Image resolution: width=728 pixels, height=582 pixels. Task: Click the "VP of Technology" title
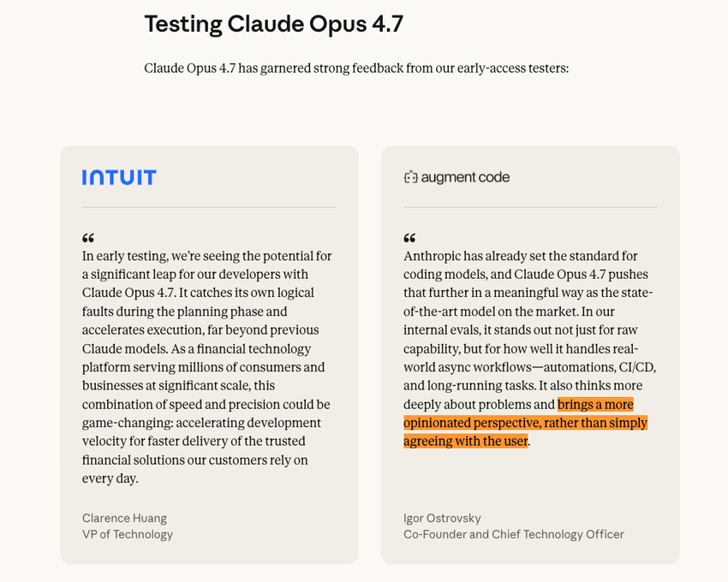click(x=128, y=534)
